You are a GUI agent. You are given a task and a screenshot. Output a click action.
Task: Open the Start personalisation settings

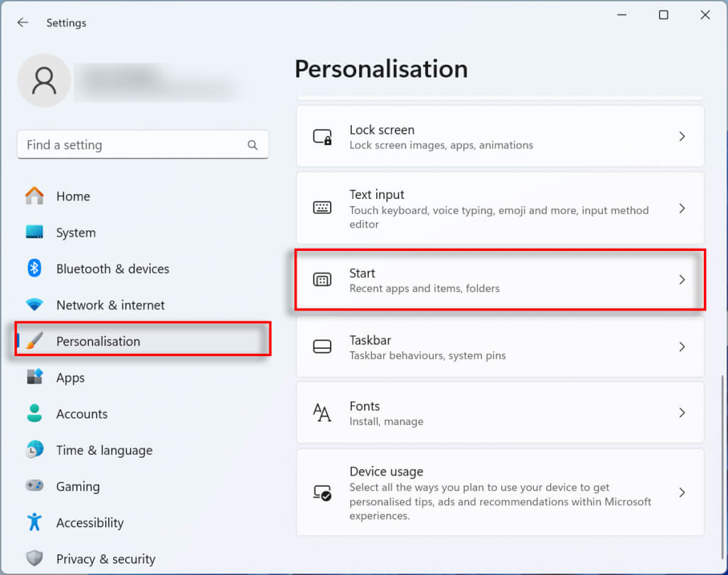[x=499, y=280]
